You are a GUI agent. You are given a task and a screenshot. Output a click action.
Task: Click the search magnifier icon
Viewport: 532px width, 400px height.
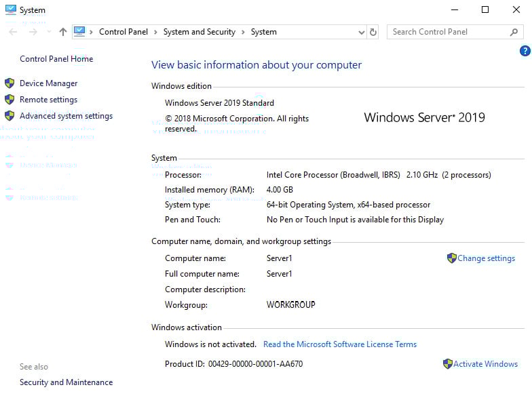coord(514,33)
